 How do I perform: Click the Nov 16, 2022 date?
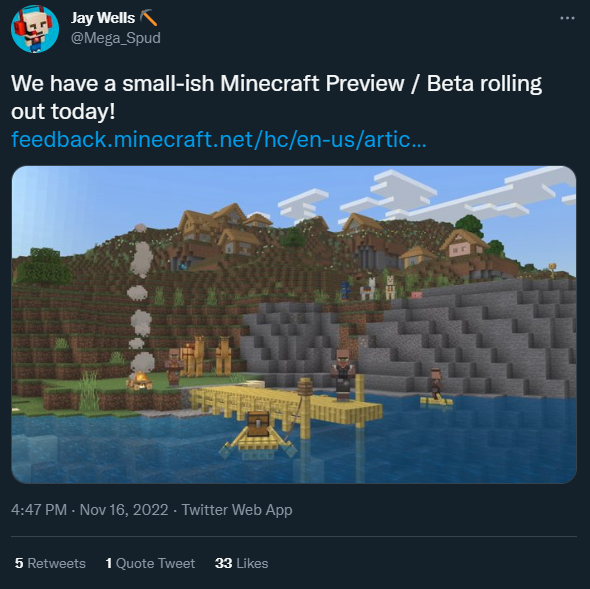[x=124, y=510]
